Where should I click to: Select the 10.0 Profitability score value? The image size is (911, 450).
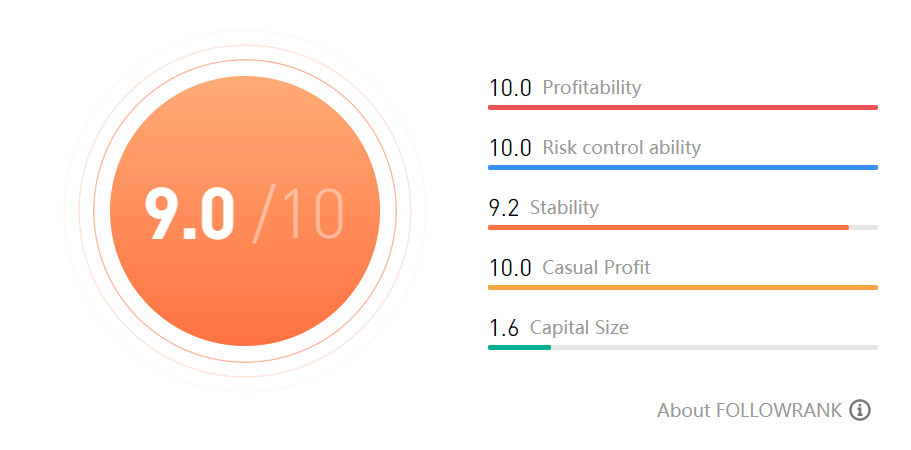pos(510,88)
